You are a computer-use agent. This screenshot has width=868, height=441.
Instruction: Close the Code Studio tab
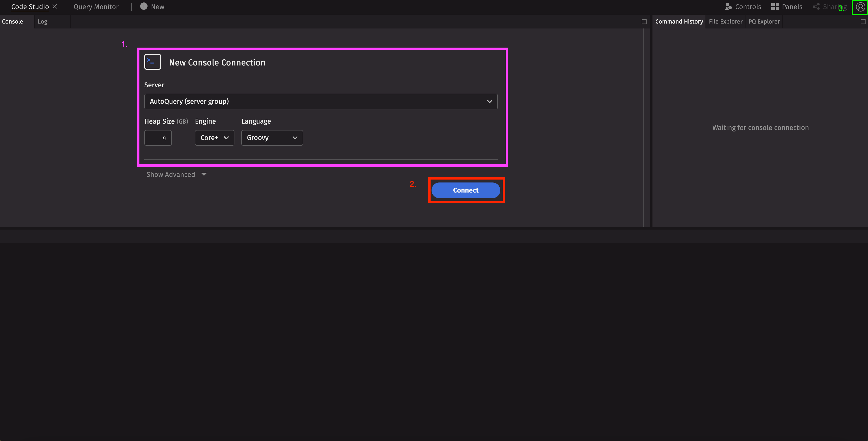55,6
